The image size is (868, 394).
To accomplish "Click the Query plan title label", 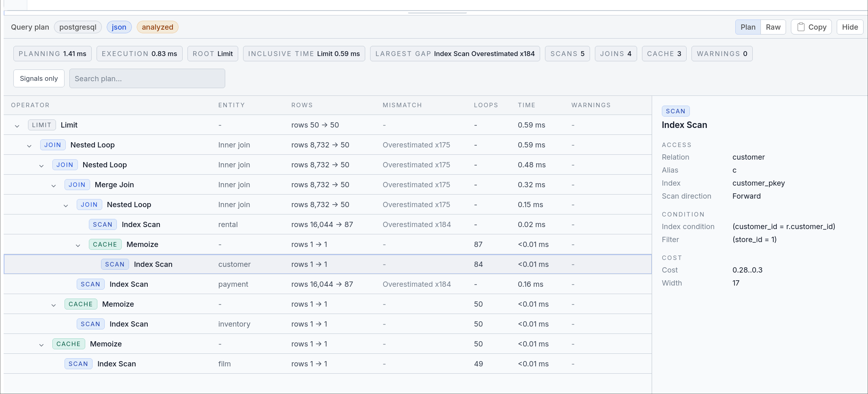I will 30,27.
